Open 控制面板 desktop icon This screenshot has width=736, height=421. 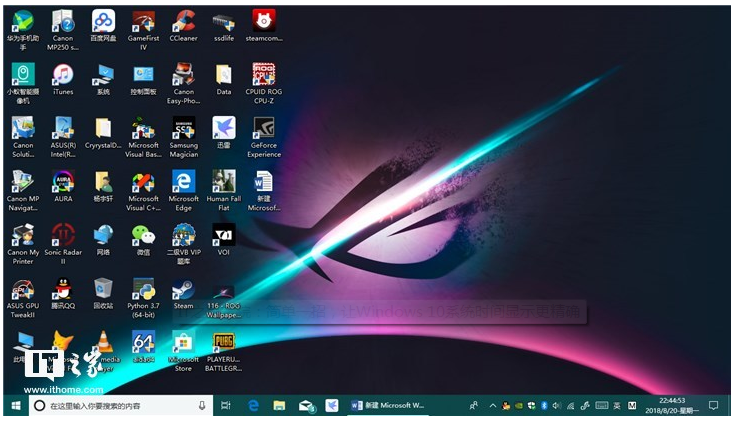tap(143, 79)
